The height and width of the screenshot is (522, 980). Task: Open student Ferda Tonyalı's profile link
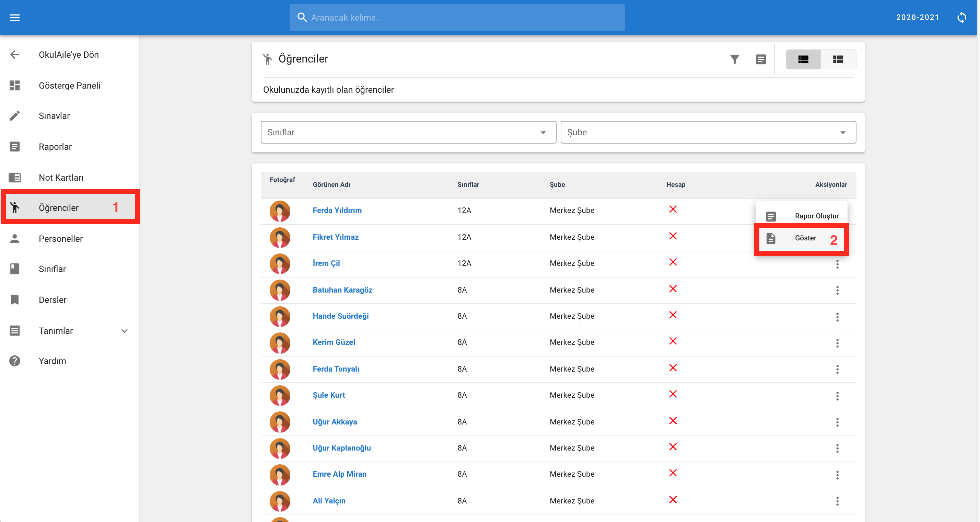(x=336, y=369)
